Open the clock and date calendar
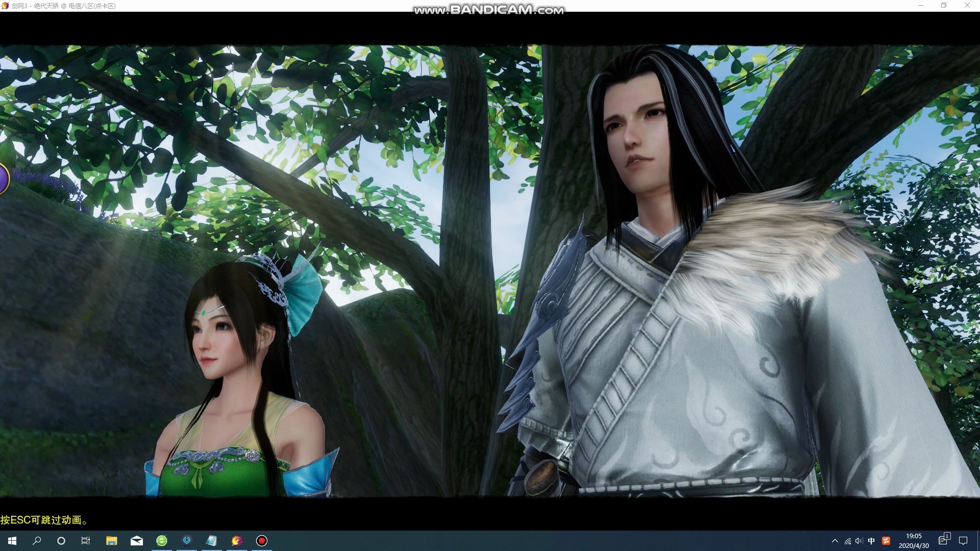980x551 pixels. point(914,541)
